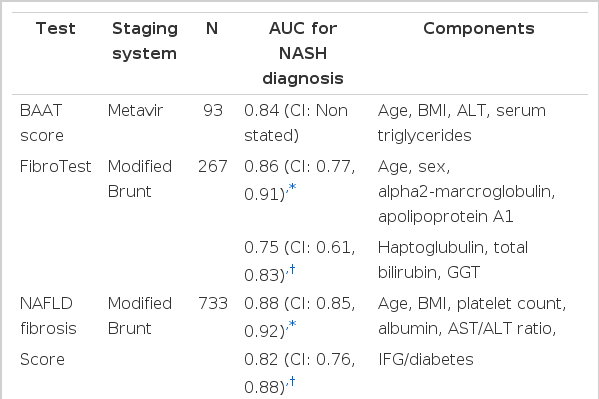Viewport: 599px width, 399px height.
Task: Click the 0.84 (CI: Non stated) value
Action: click(x=296, y=123)
